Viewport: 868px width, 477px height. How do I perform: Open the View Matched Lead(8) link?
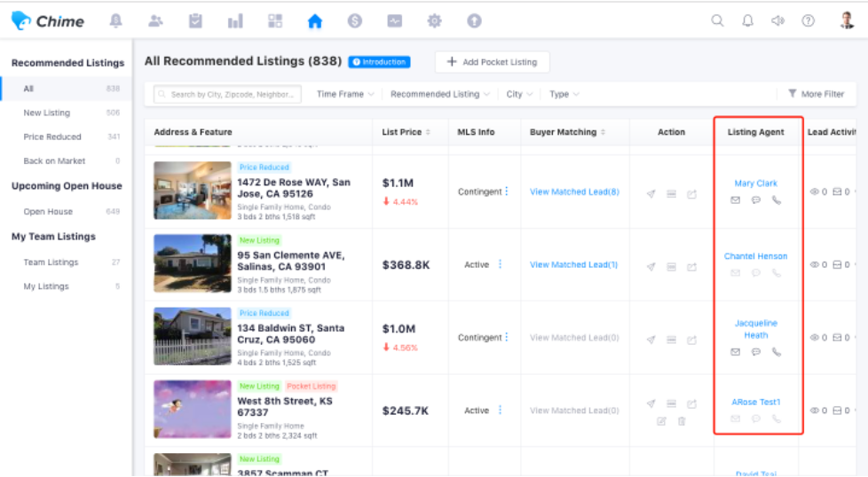(574, 192)
